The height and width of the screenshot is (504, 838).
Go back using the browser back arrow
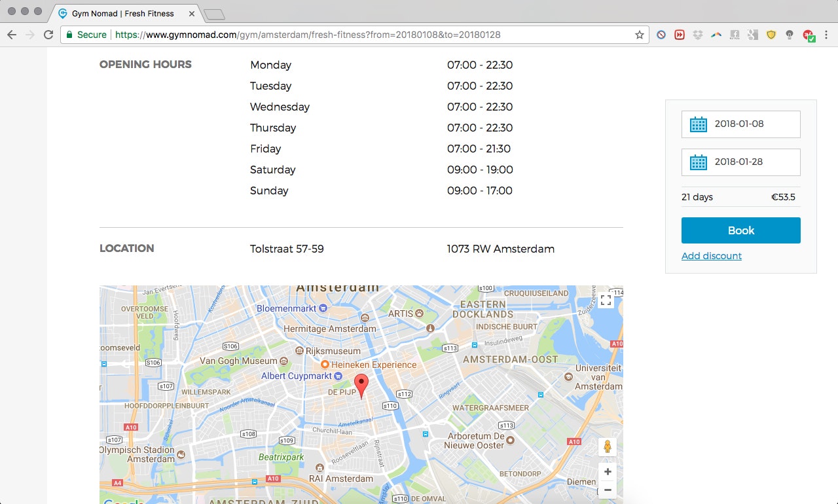click(11, 35)
